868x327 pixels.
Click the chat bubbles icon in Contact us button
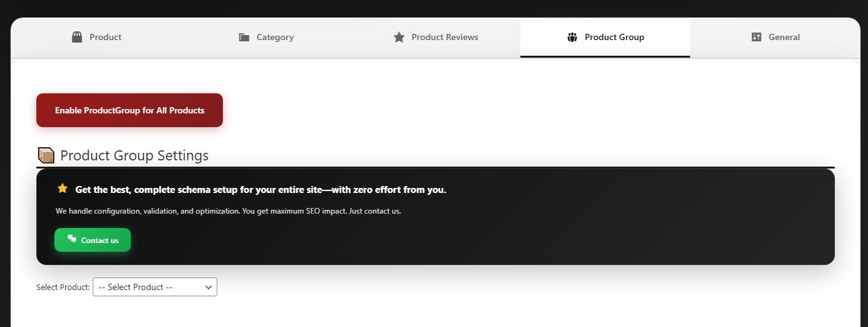[72, 239]
